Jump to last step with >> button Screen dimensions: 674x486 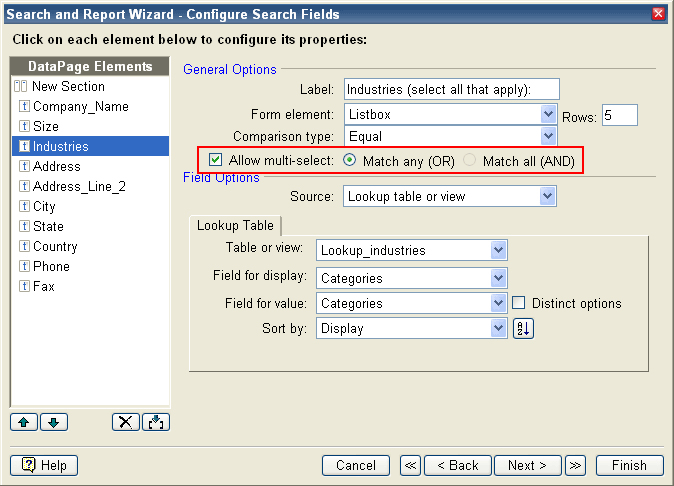[x=575, y=465]
